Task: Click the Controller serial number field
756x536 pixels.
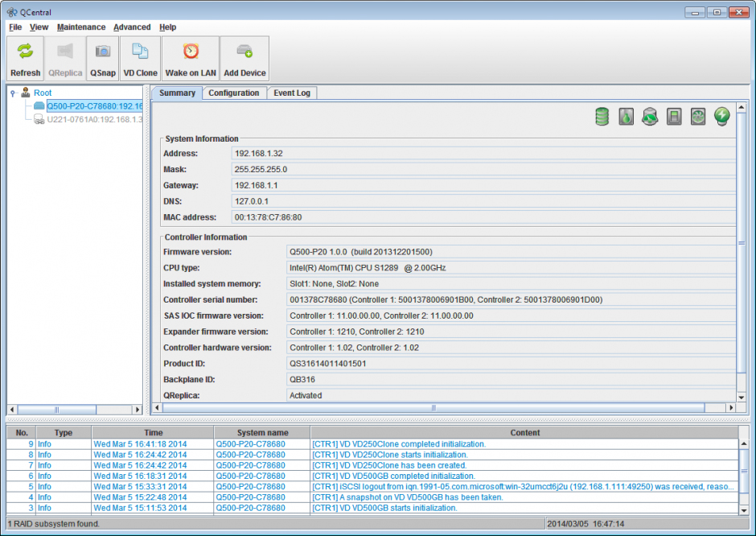Action: coord(511,299)
